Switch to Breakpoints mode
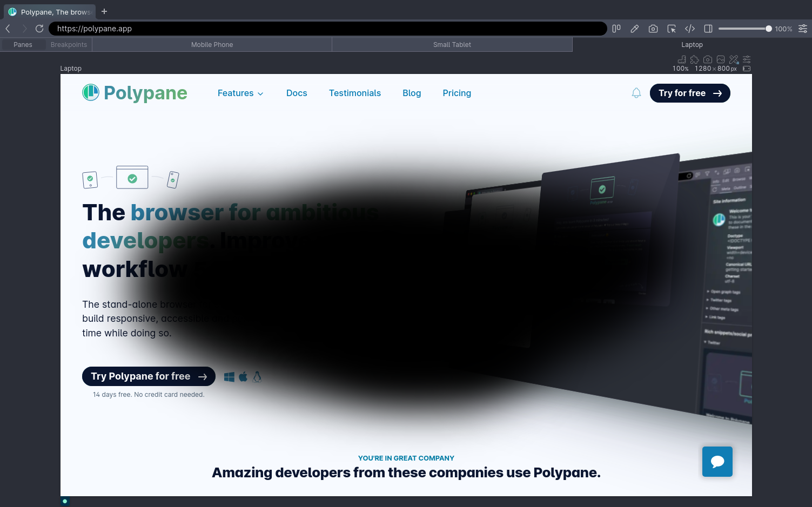Viewport: 812px width, 507px height. click(69, 45)
